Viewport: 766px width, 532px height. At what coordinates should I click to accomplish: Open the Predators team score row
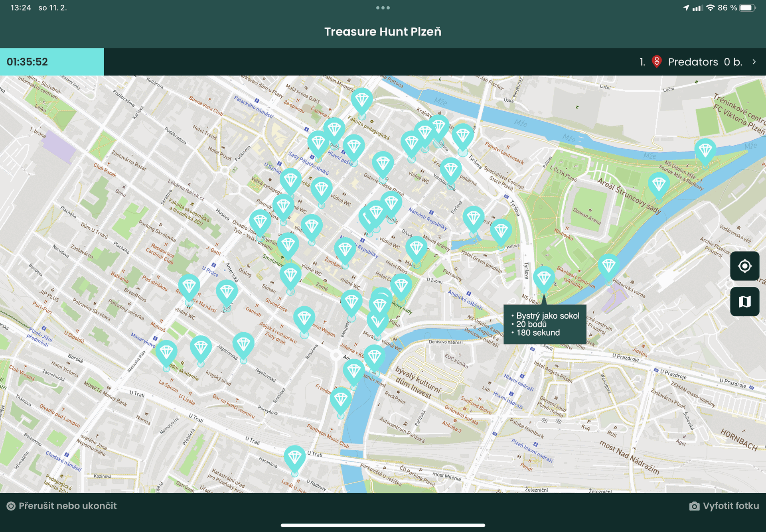pyautogui.click(x=698, y=62)
